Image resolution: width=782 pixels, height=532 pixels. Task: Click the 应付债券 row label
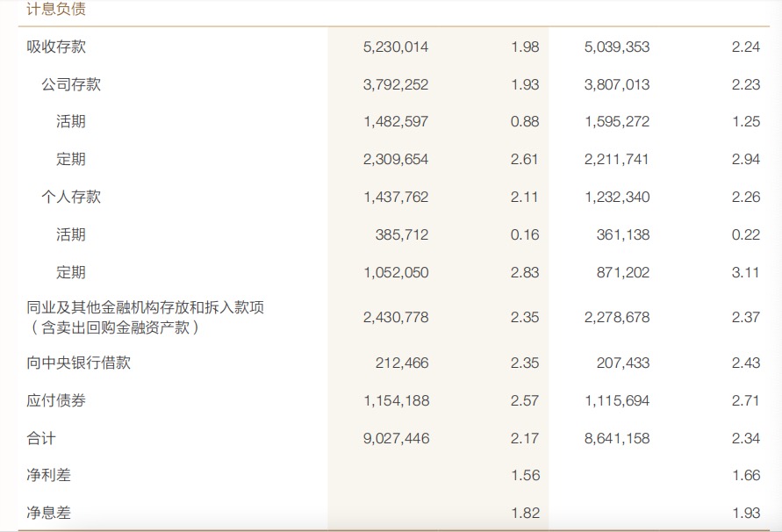pos(56,400)
